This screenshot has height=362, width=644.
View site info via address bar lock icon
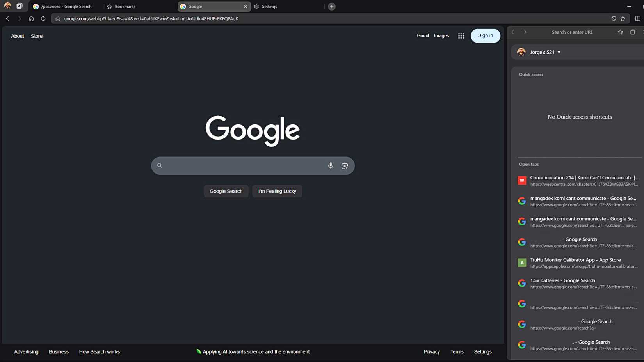coord(58,18)
